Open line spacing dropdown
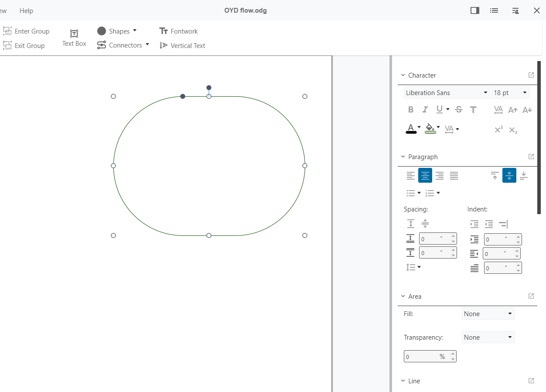546x392 pixels. [419, 267]
